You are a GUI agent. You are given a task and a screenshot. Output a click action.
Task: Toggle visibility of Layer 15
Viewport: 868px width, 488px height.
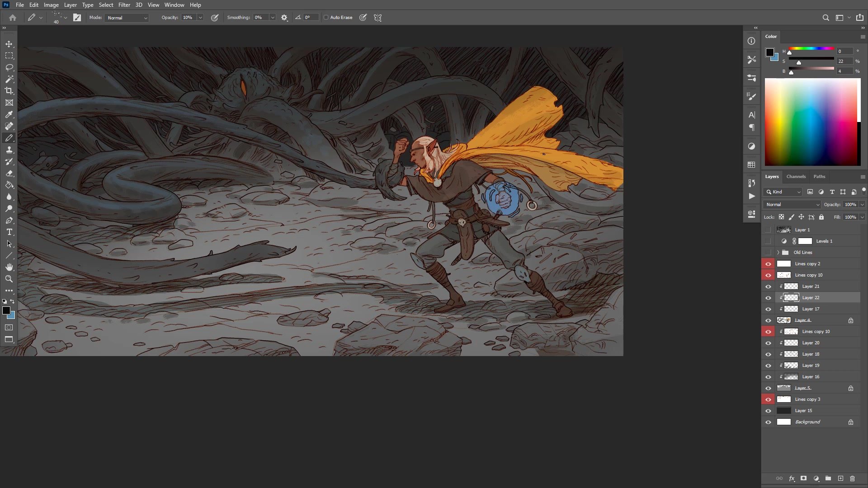[x=768, y=411]
